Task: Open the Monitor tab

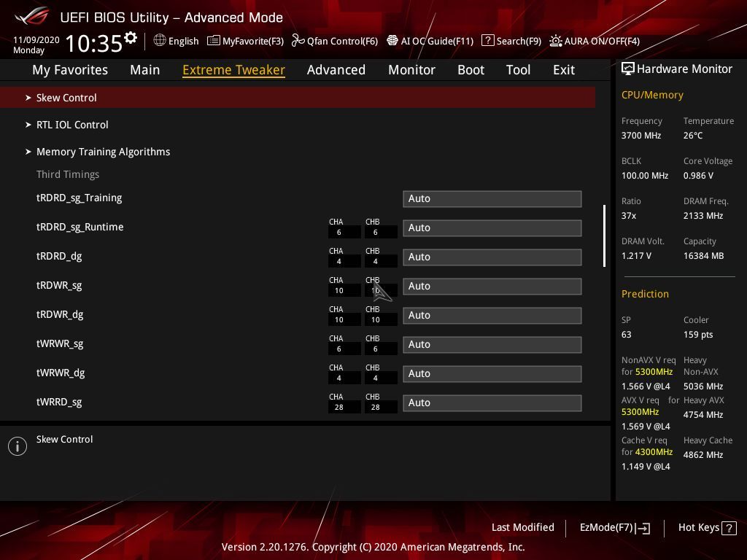Action: (x=411, y=70)
